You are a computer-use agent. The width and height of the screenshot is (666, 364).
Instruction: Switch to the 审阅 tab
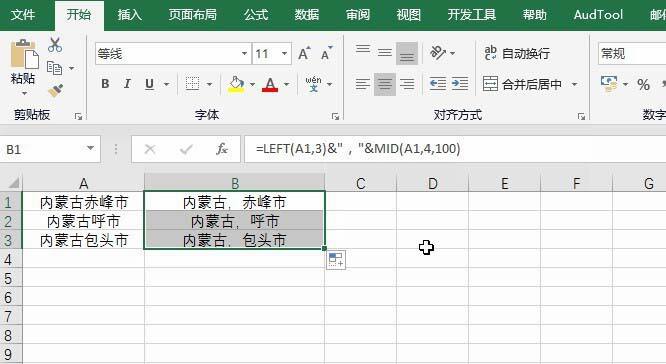tap(358, 15)
